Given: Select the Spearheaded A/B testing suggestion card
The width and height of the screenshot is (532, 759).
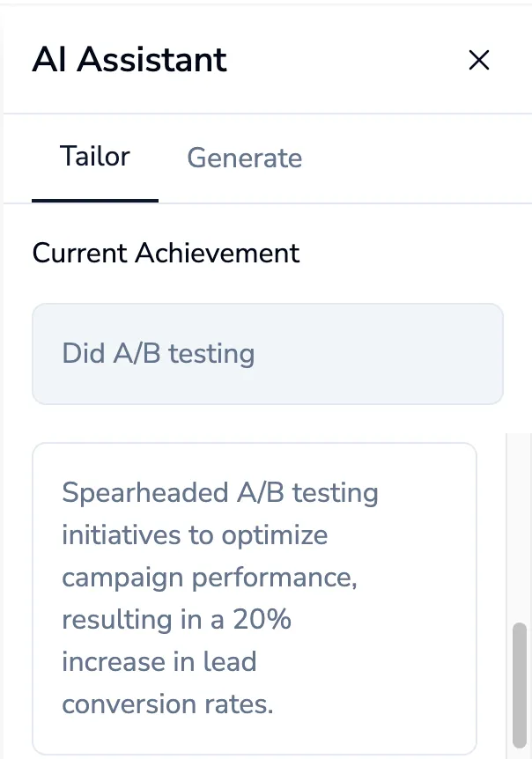Looking at the screenshot, I should tap(255, 598).
